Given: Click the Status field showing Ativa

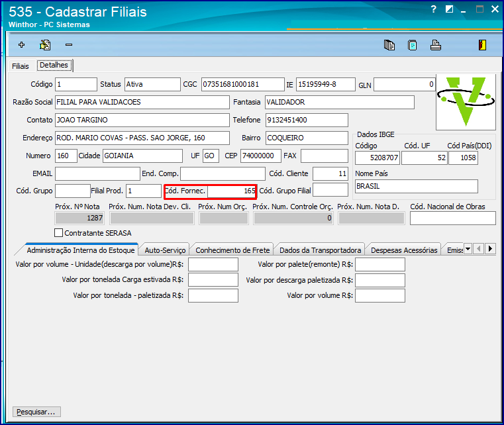Looking at the screenshot, I should (x=152, y=84).
